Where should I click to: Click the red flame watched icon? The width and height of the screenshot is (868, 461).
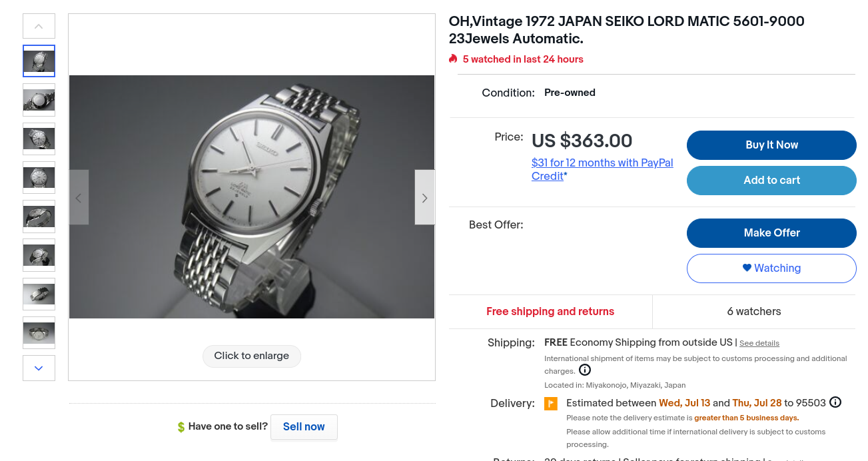pyautogui.click(x=453, y=59)
